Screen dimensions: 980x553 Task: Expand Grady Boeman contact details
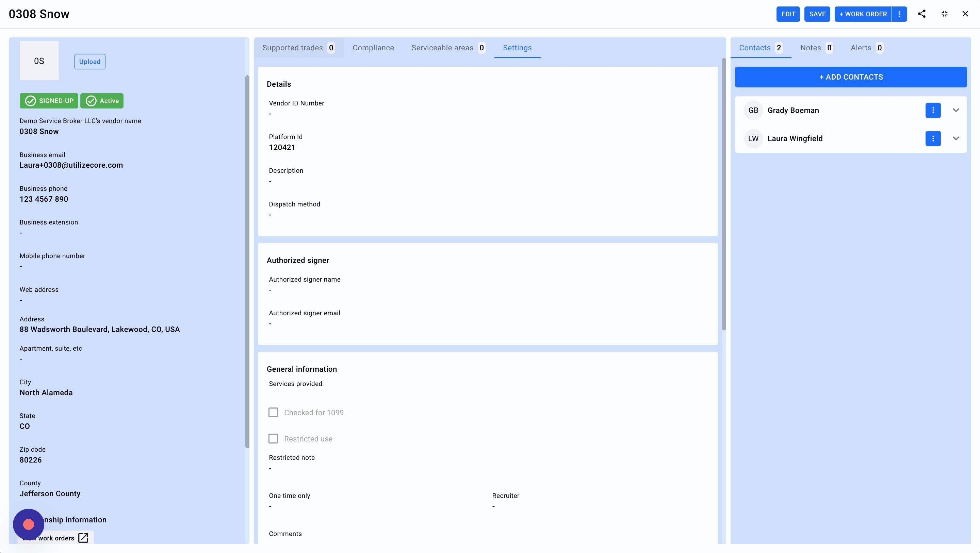(955, 110)
